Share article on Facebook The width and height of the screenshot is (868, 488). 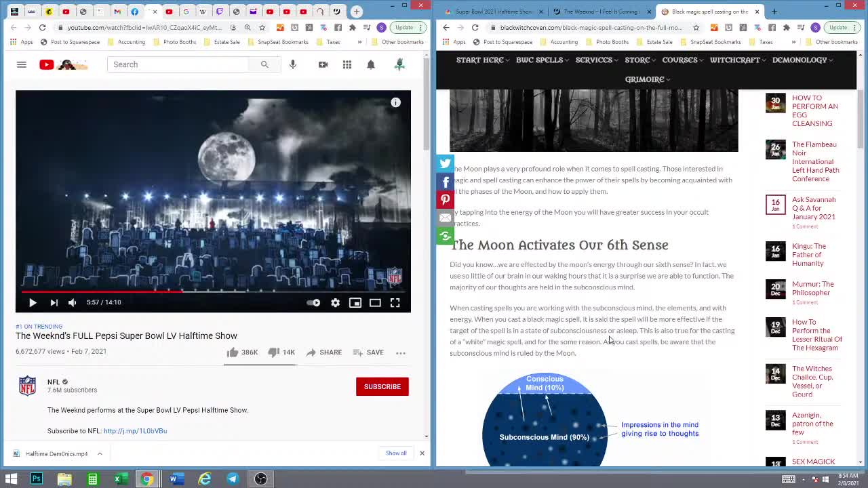[x=445, y=182]
